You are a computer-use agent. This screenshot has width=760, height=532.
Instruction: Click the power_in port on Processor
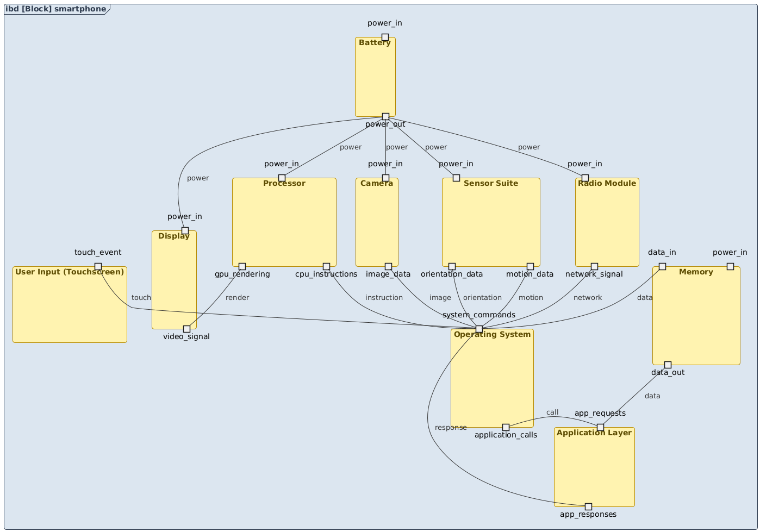point(282,177)
